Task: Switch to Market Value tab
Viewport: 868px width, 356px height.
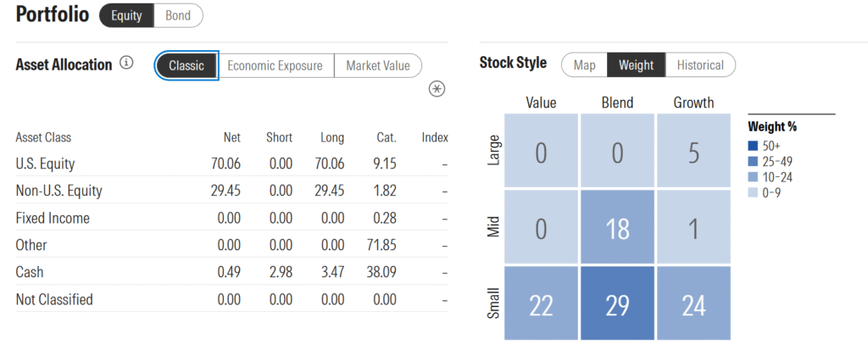Action: coord(377,66)
